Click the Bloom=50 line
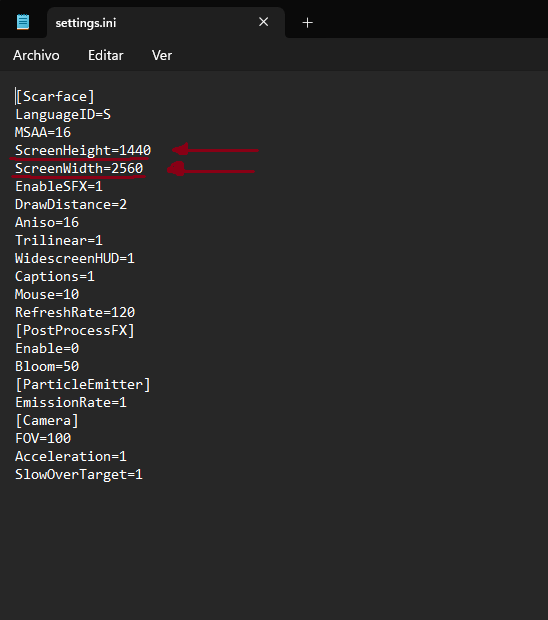548x620 pixels. [47, 367]
